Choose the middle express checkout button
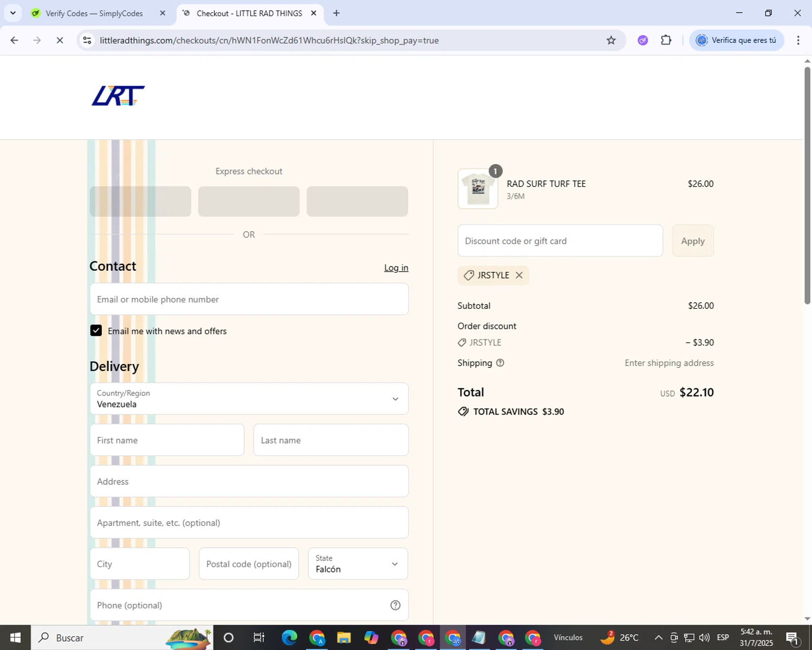 point(249,201)
